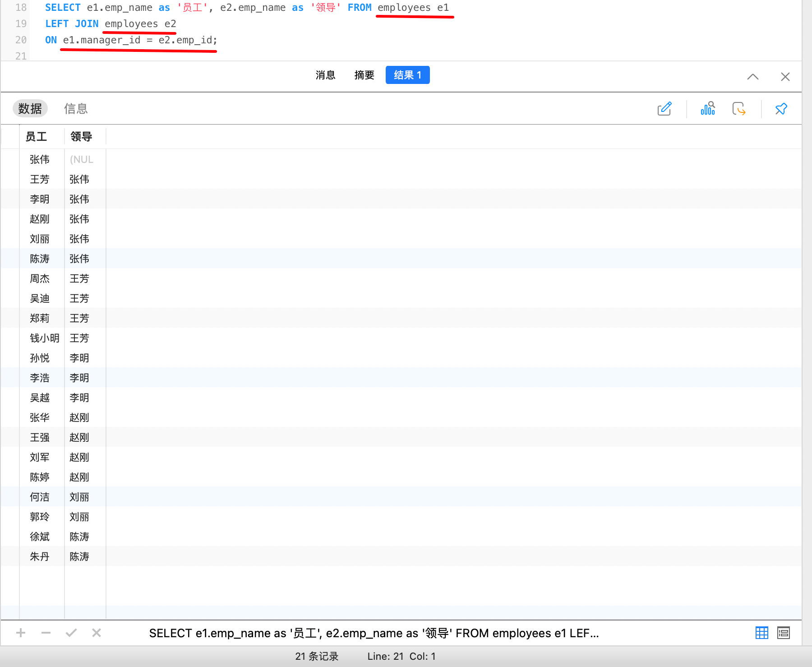Click the Line: 21 Col: 1 indicator
This screenshot has height=667, width=812.
tap(401, 656)
